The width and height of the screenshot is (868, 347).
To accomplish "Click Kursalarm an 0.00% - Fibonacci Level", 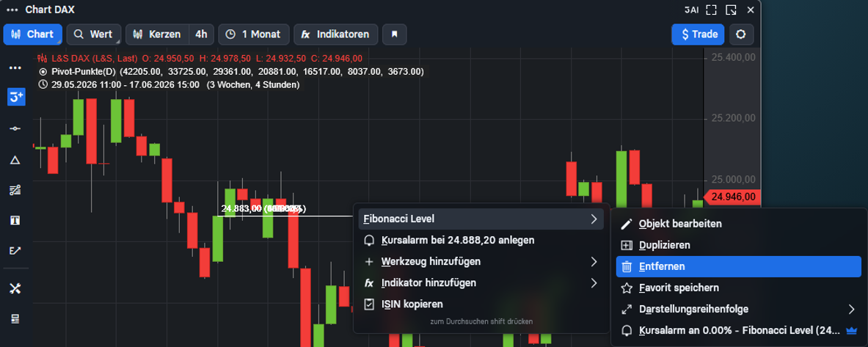I will (738, 330).
